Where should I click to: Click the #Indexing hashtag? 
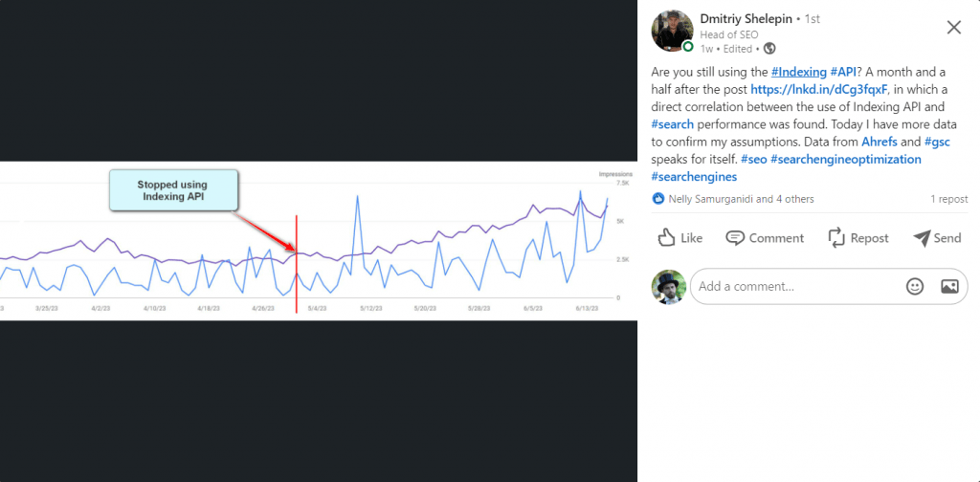(x=797, y=72)
